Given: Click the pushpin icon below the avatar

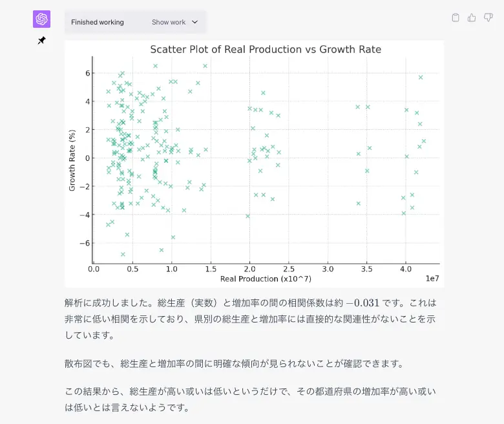Looking at the screenshot, I should [x=41, y=41].
